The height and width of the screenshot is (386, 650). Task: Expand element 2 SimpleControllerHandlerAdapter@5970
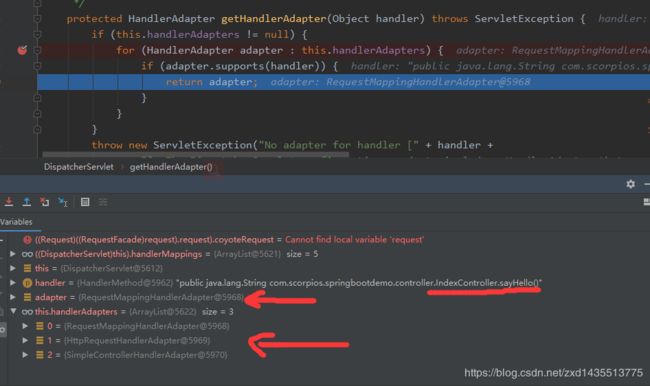[25, 355]
